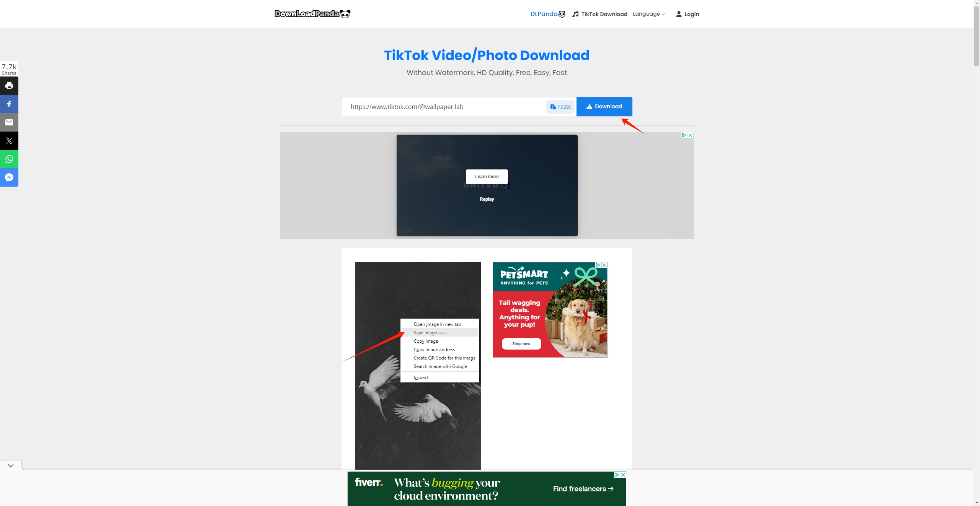Viewport: 980px width, 506px height.
Task: Click the Replay control on video ad
Action: 487,199
